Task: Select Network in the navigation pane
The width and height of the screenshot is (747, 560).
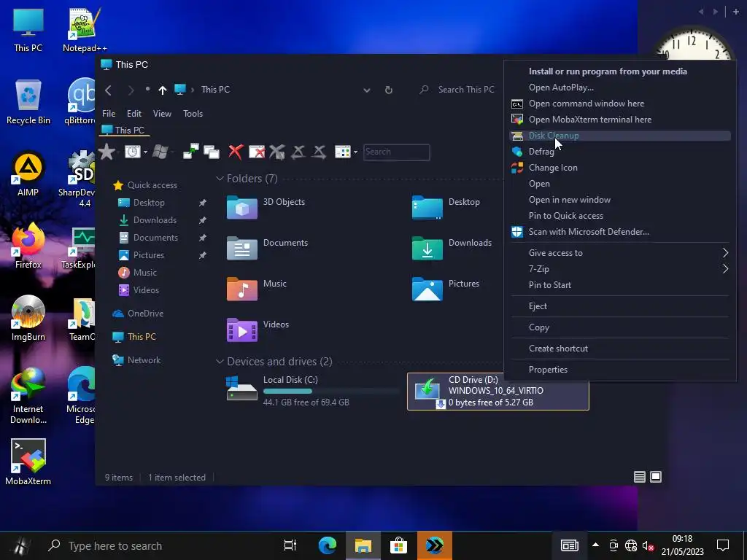Action: [136, 360]
